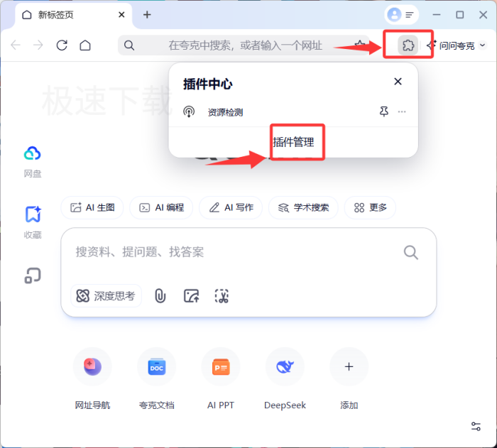Click the screenshot scissors icon
Screen dimensions: 497x448
tap(222, 296)
